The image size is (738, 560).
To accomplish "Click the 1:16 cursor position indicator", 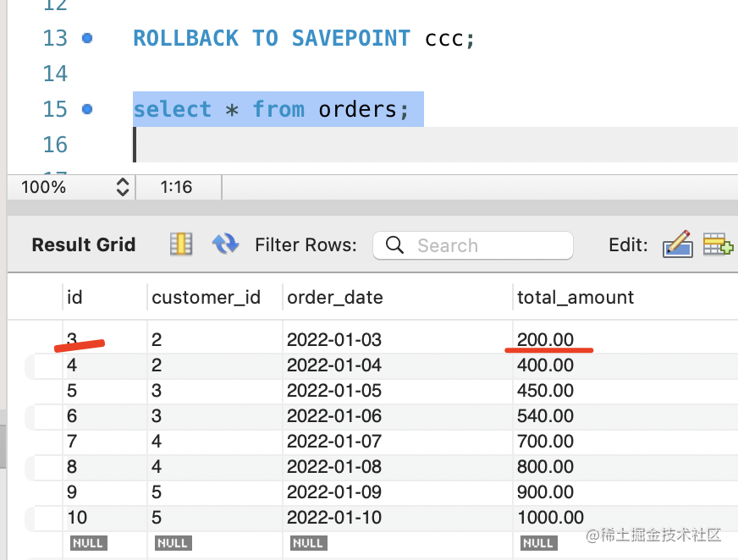I will coord(177,187).
